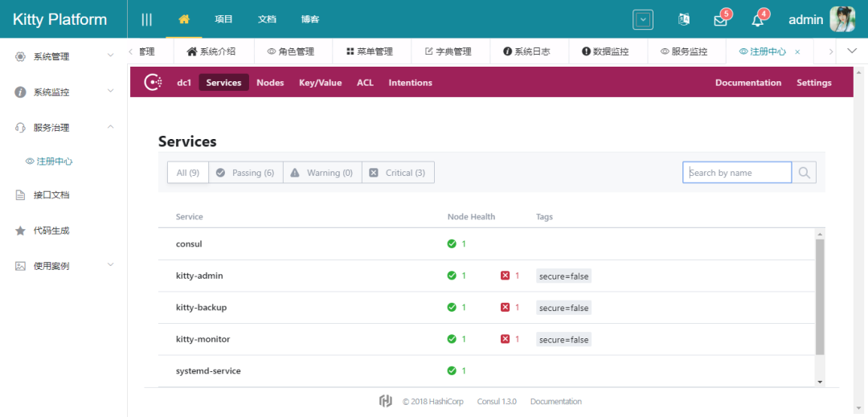Click the red critical icon for kitty-monitor
The image size is (868, 417).
(x=505, y=339)
